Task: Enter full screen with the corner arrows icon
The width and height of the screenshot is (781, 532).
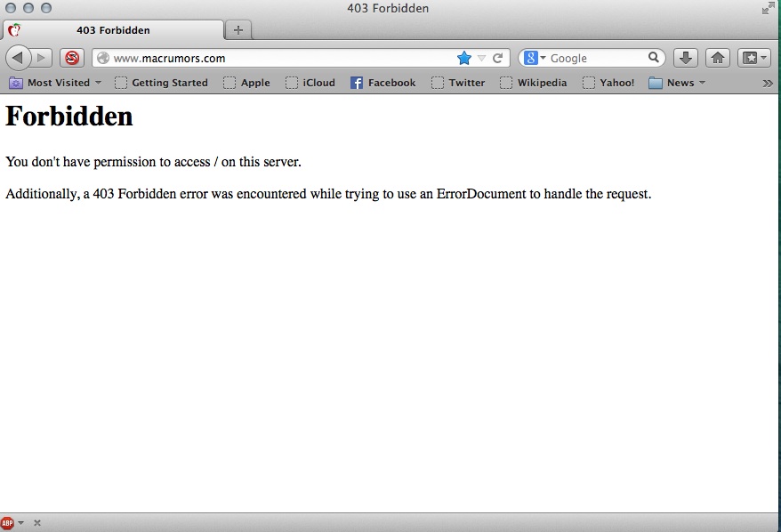Action: [x=769, y=8]
